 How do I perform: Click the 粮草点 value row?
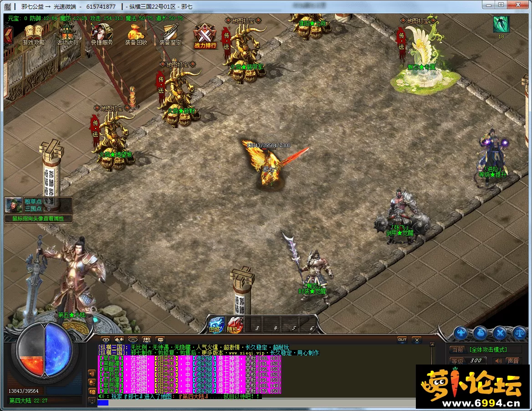pos(47,201)
